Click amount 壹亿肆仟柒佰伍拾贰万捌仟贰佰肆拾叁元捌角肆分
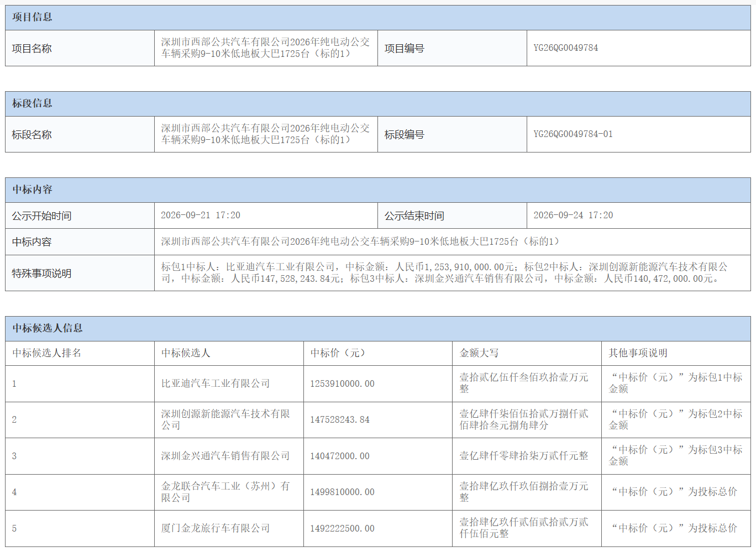Viewport: 756px width, 552px height. 524,420
